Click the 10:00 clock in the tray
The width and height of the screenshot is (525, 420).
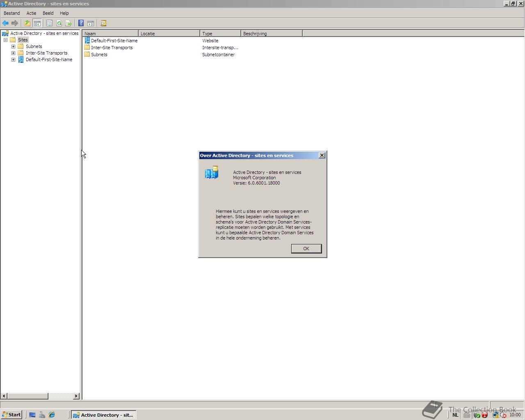click(x=515, y=415)
